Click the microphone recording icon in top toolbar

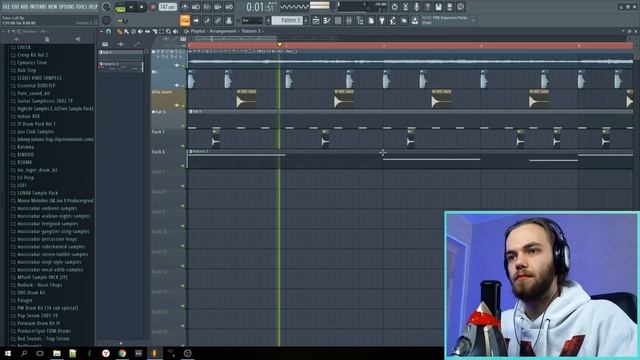click(x=416, y=7)
